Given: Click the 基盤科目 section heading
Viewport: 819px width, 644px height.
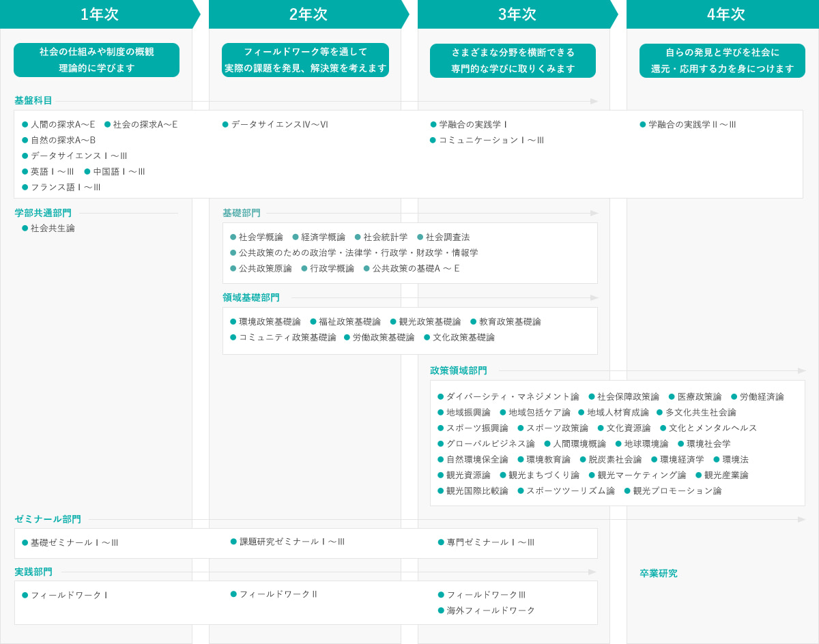Looking at the screenshot, I should 33,100.
